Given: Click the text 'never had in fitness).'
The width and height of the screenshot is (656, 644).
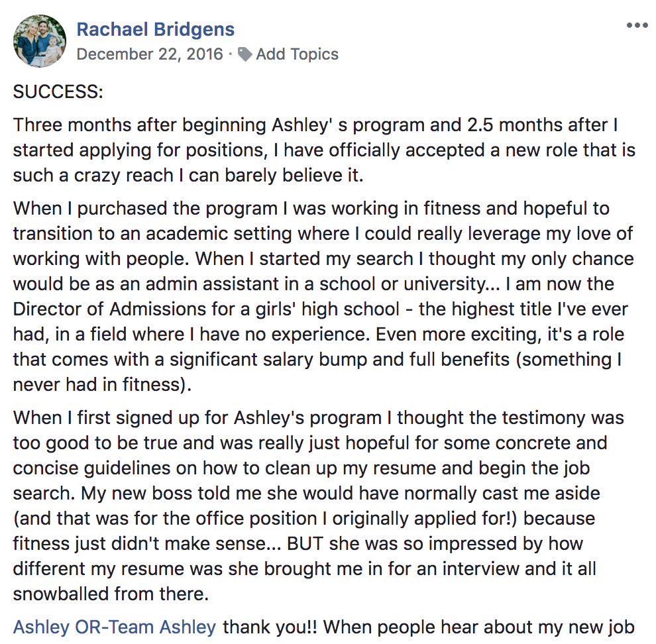Looking at the screenshot, I should [102, 384].
